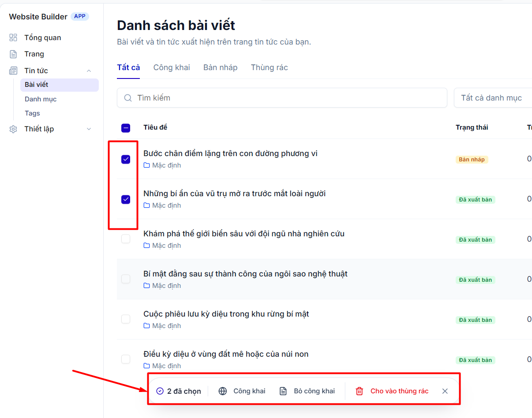Switch to the Thùng rác tab

(x=270, y=67)
